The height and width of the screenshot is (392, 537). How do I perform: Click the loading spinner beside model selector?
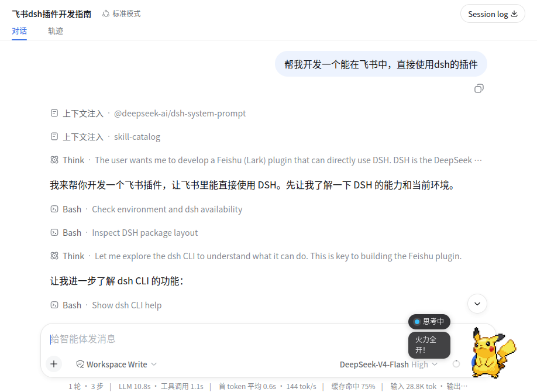coord(456,365)
